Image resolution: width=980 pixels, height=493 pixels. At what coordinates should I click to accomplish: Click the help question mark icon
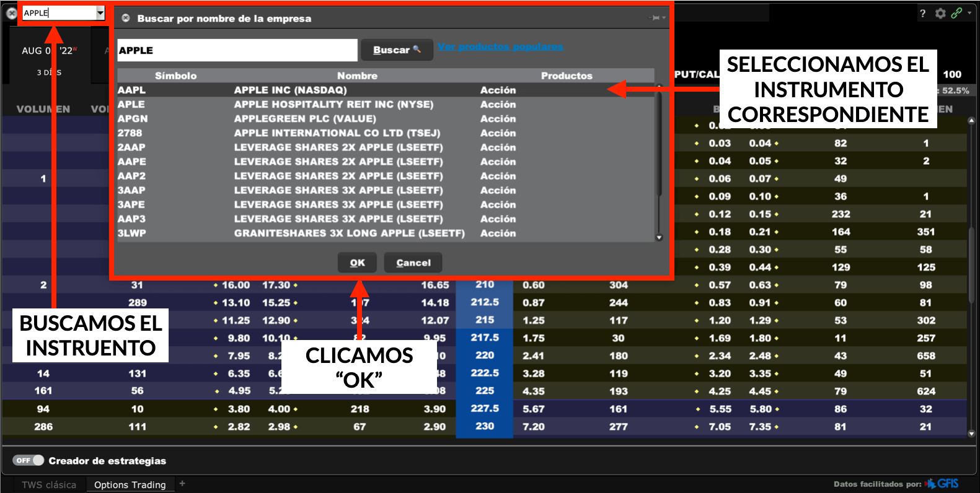(922, 13)
